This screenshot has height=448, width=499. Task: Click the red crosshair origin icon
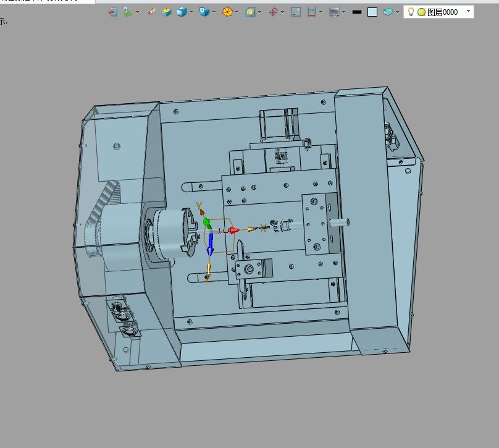tap(273, 12)
